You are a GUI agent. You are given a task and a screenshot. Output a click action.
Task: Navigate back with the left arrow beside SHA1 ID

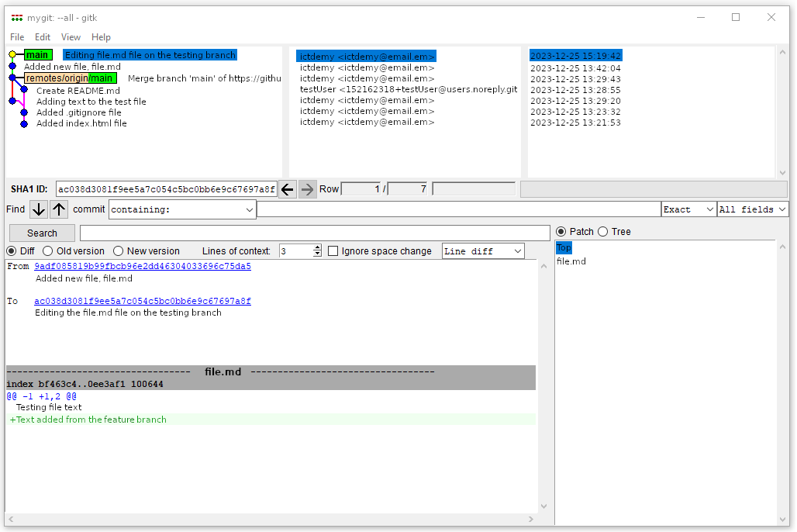click(x=287, y=188)
